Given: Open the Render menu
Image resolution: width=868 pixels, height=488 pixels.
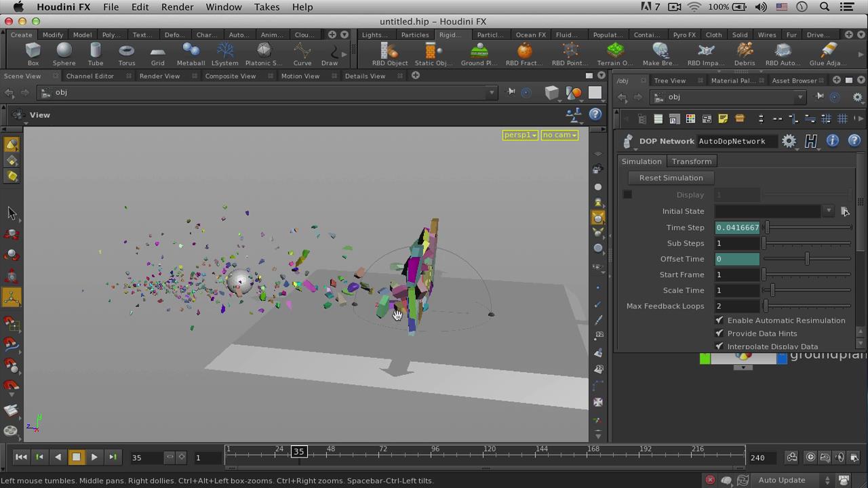Looking at the screenshot, I should [x=177, y=7].
